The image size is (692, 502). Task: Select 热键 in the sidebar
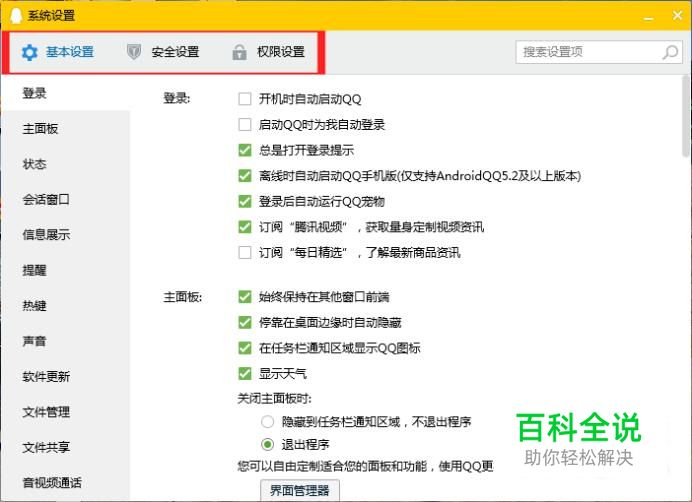pyautogui.click(x=65, y=305)
